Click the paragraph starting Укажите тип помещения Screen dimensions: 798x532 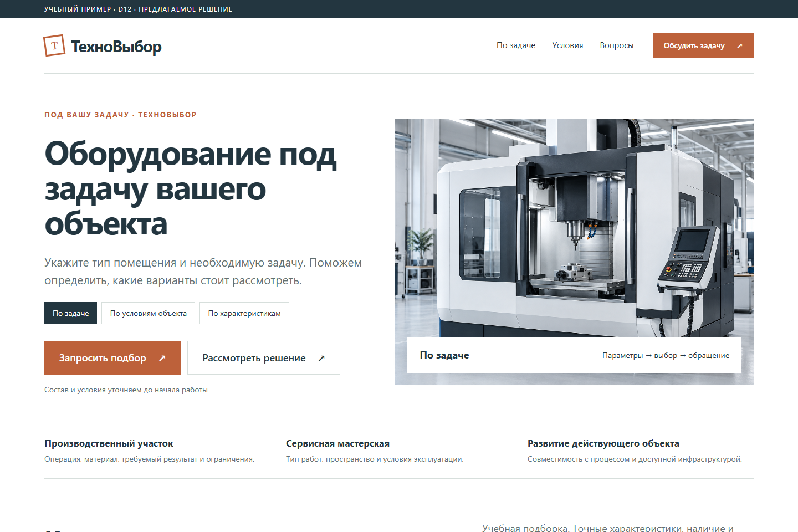tap(203, 272)
